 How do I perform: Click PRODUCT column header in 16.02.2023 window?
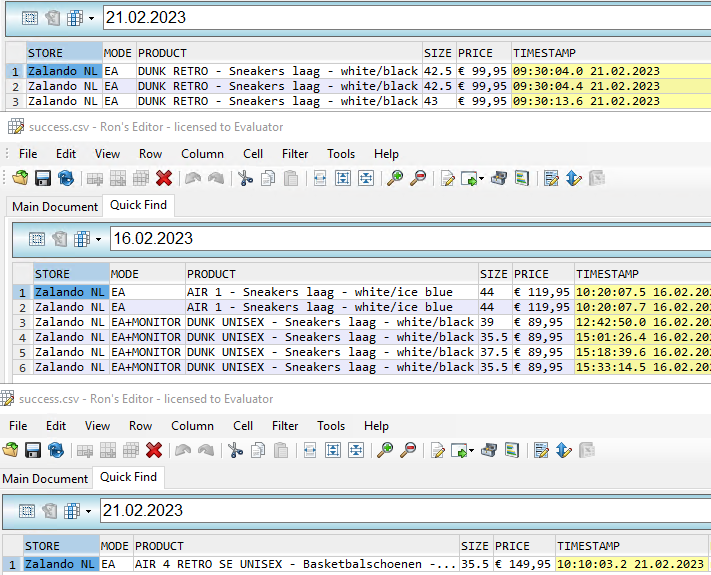click(x=332, y=274)
